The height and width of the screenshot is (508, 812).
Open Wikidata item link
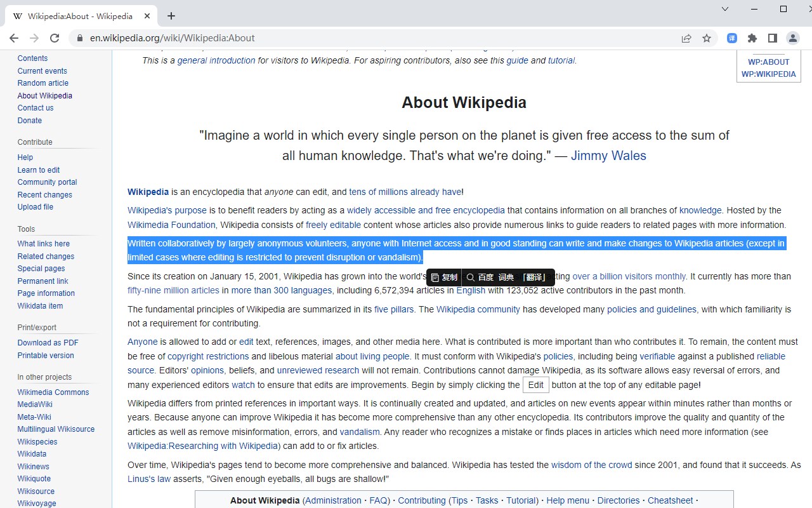point(41,306)
